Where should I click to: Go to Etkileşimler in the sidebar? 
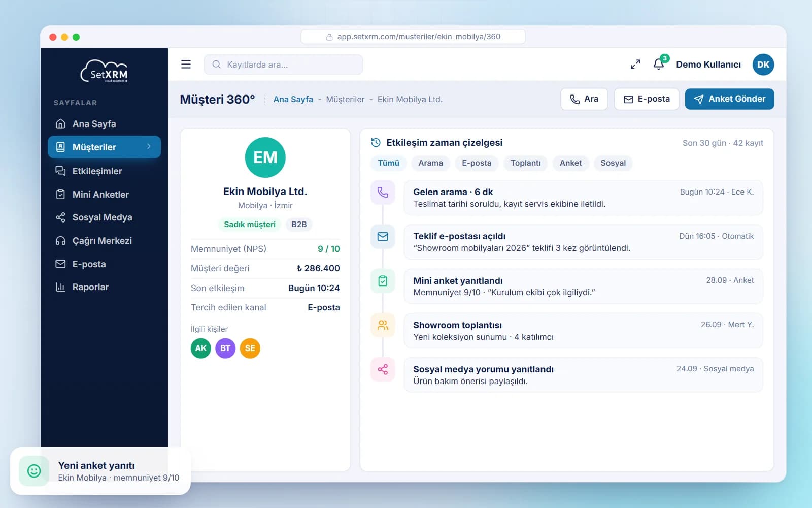(x=105, y=171)
